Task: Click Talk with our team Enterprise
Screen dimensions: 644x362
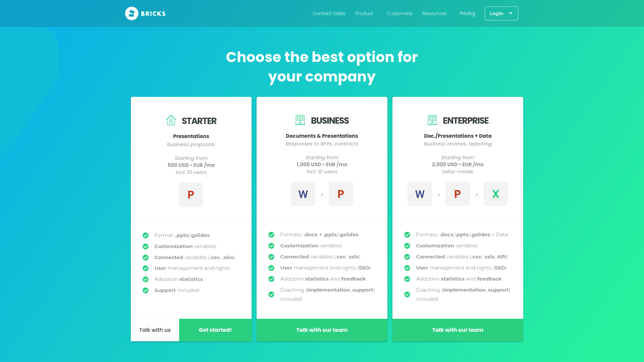Action: (x=458, y=330)
